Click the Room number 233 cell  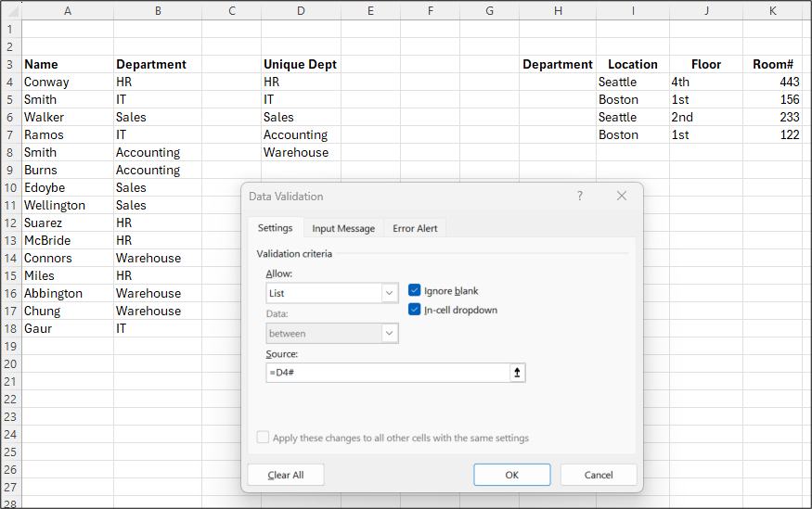(x=772, y=118)
